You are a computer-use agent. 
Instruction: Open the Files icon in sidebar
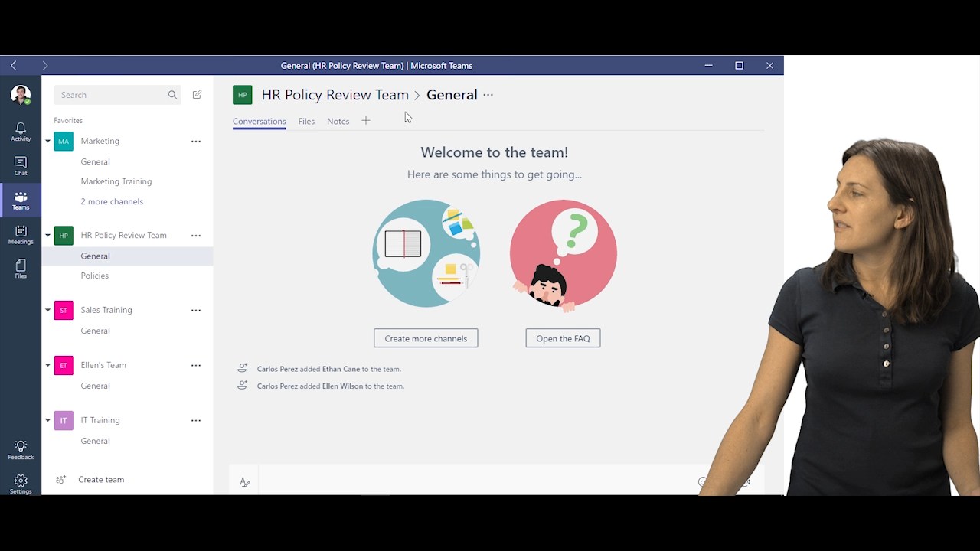coord(21,269)
